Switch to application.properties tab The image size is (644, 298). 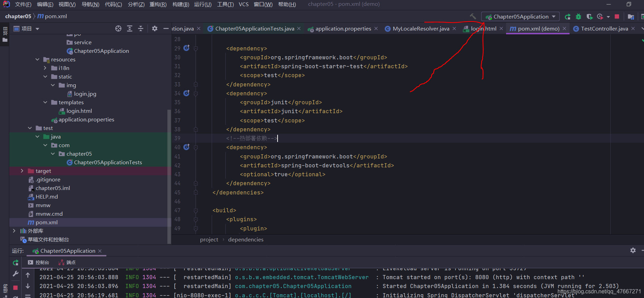tap(343, 29)
